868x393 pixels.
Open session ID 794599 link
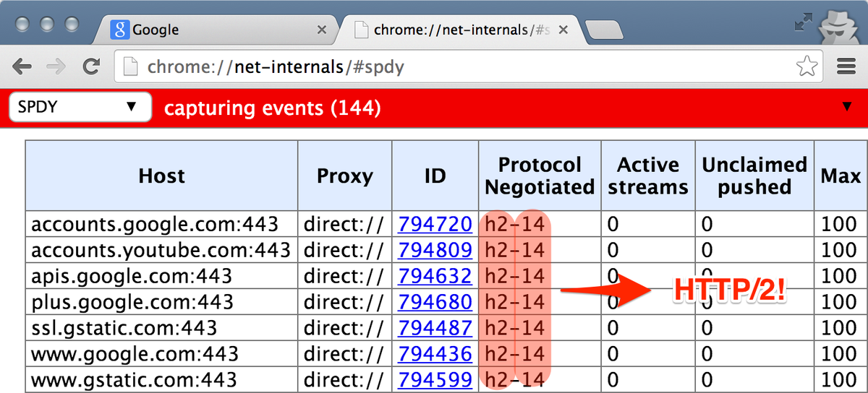[x=435, y=380]
